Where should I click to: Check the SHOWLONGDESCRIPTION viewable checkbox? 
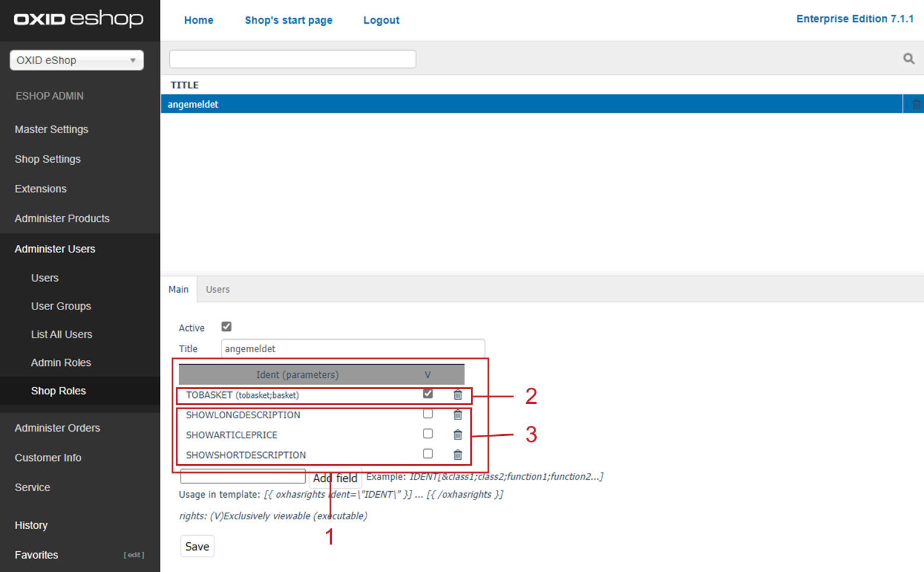coord(428,414)
